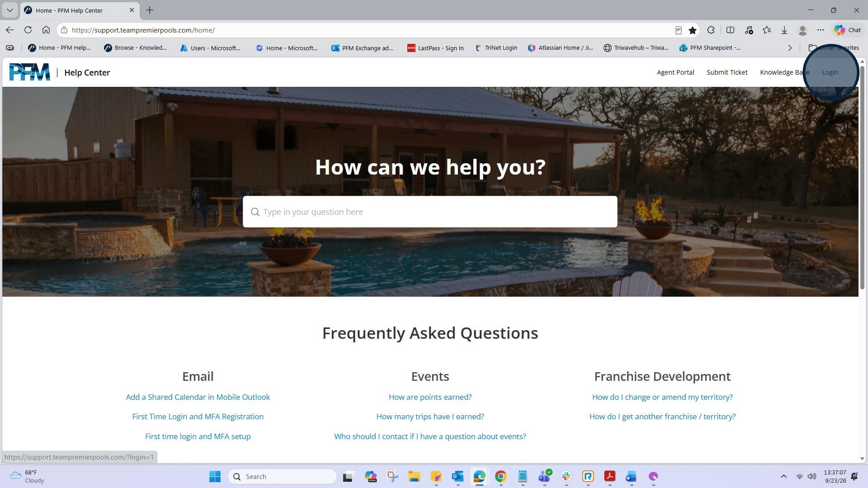Click the favorites star in address bar
Image resolution: width=868 pixels, height=488 pixels.
[x=693, y=30]
